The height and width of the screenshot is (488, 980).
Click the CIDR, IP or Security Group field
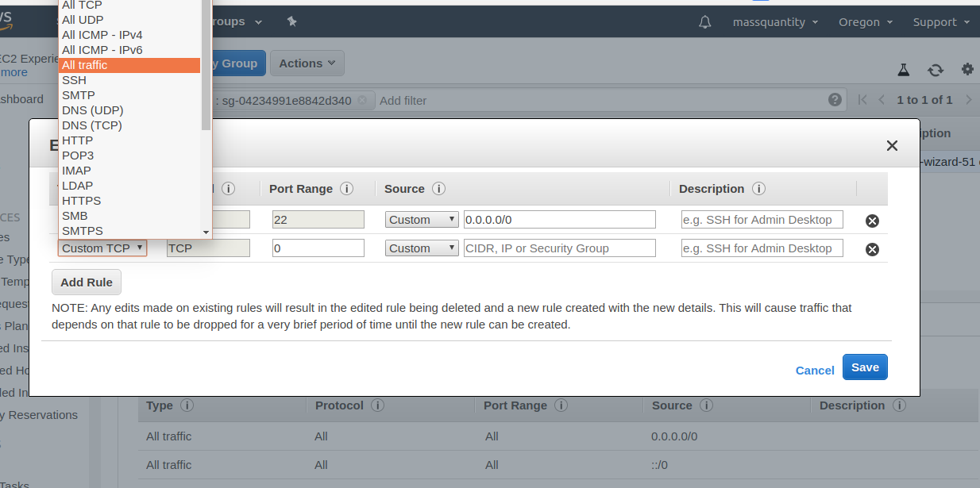point(560,248)
